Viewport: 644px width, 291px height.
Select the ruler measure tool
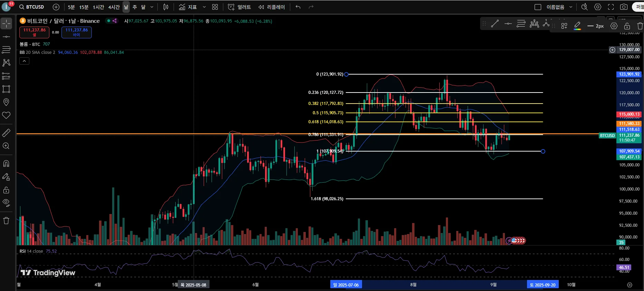pyautogui.click(x=6, y=133)
